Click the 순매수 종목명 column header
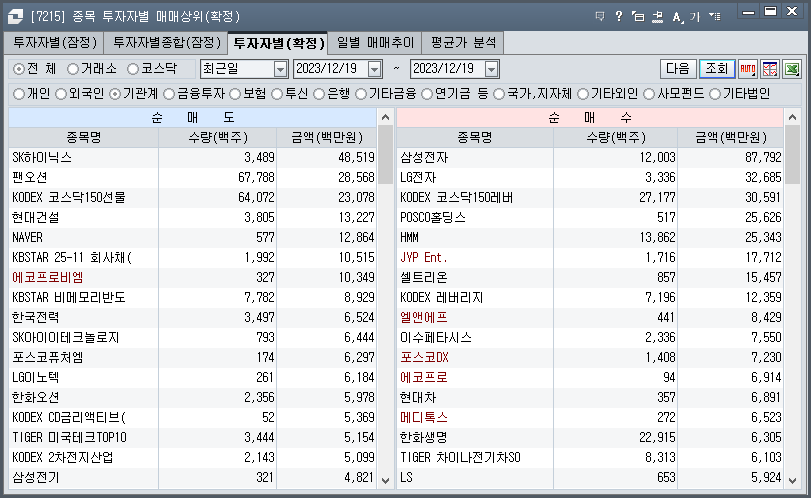Screen dimensions: 811x498 (x=475, y=138)
